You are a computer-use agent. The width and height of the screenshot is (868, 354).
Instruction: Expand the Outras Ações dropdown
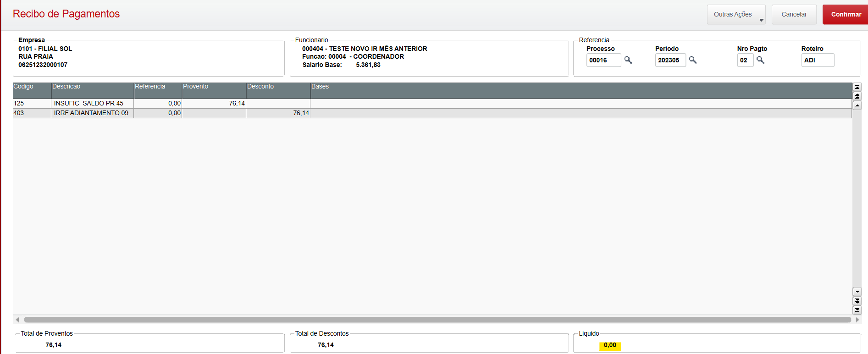coord(736,15)
